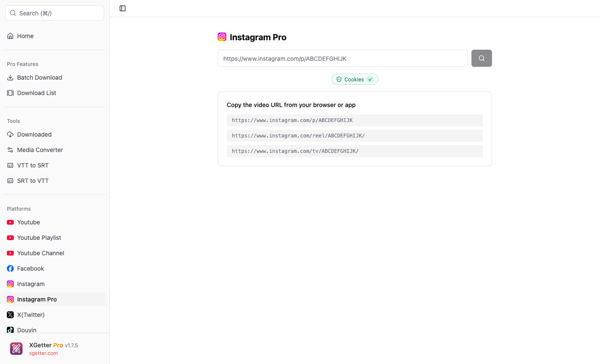
Task: Select Facebook platform
Action: pos(54,269)
